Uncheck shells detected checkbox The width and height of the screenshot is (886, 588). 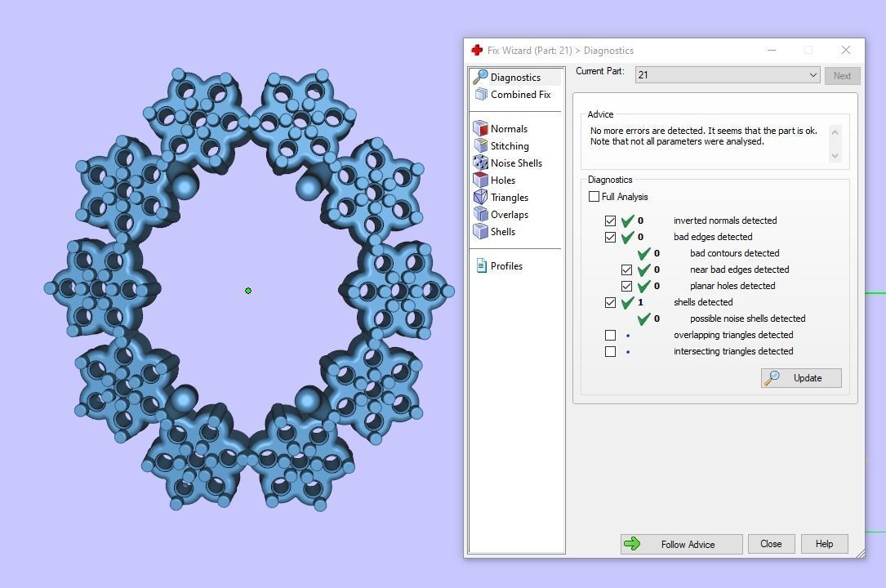point(610,303)
